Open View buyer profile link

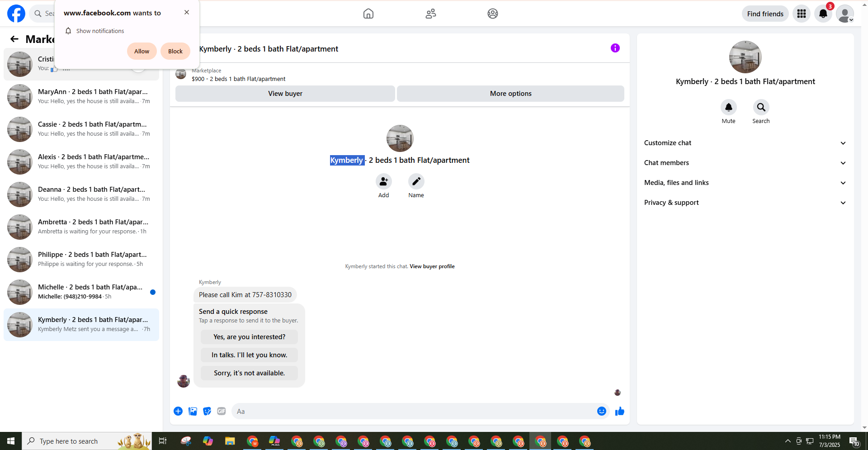coord(432,266)
